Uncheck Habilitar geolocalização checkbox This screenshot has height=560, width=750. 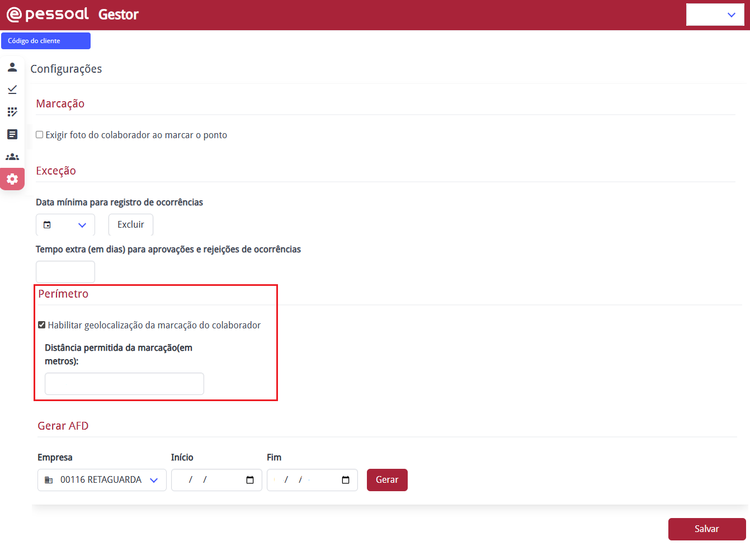(x=42, y=325)
